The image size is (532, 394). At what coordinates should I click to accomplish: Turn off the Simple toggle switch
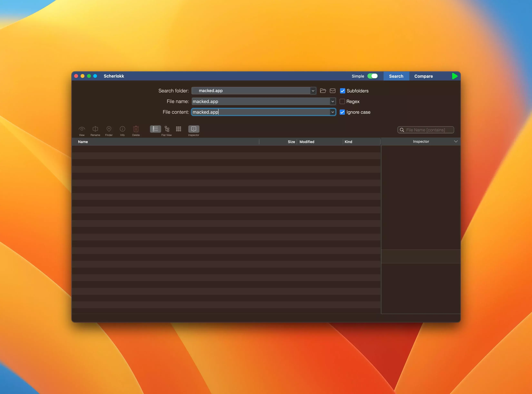[372, 76]
